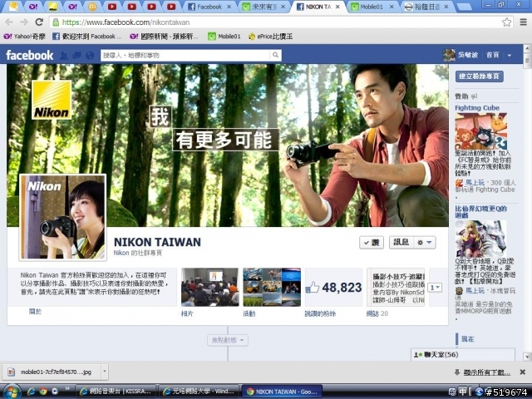This screenshot has width=532, height=399.
Task: Open the highlights filter dropdown on timeline
Action: (x=228, y=340)
